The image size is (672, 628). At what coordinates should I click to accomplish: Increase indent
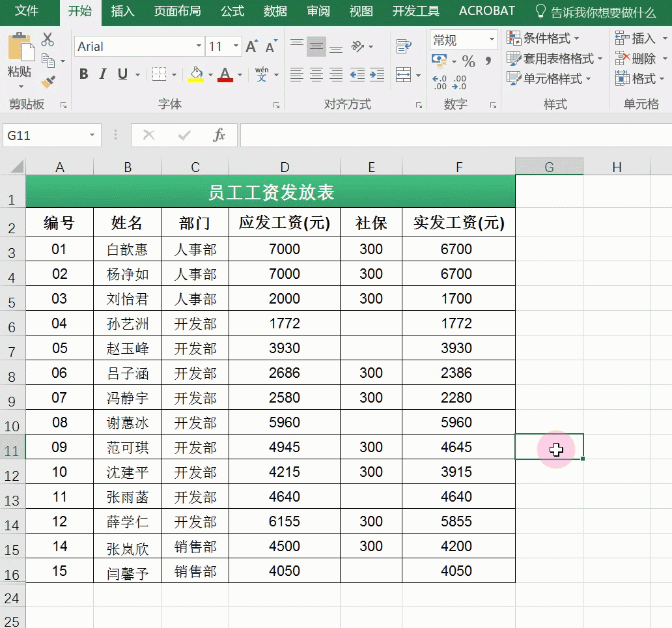(377, 74)
